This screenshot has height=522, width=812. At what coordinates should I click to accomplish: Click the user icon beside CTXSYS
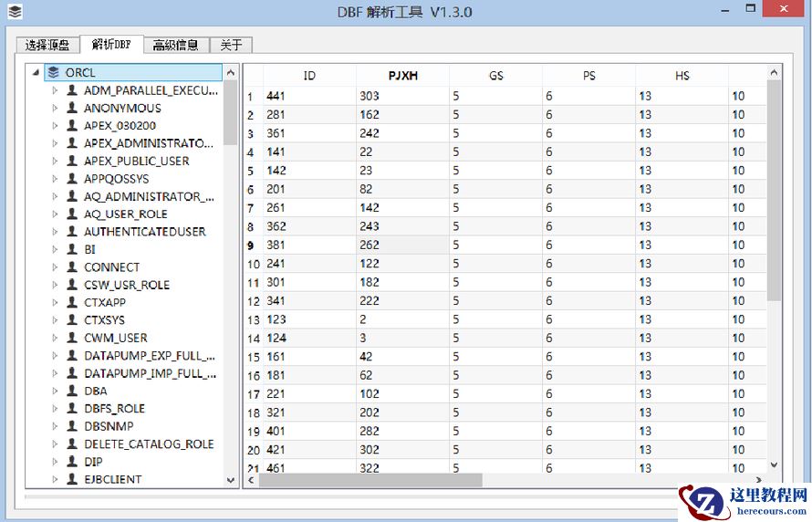pyautogui.click(x=72, y=320)
